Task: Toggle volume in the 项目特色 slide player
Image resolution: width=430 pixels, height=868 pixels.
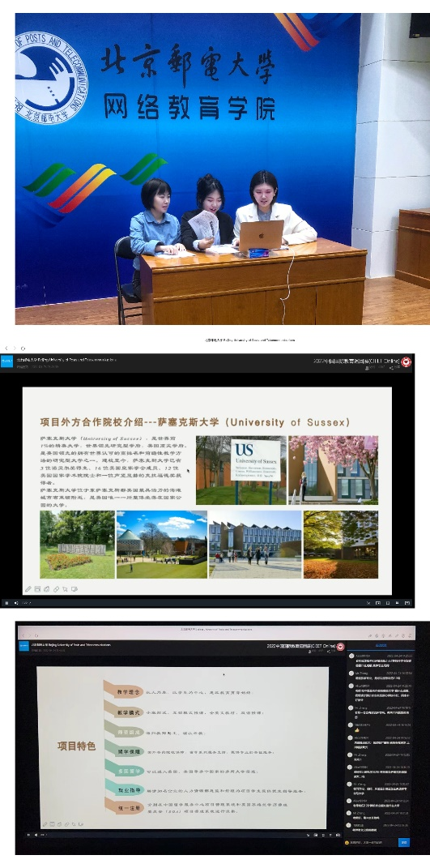Action: pos(36,835)
